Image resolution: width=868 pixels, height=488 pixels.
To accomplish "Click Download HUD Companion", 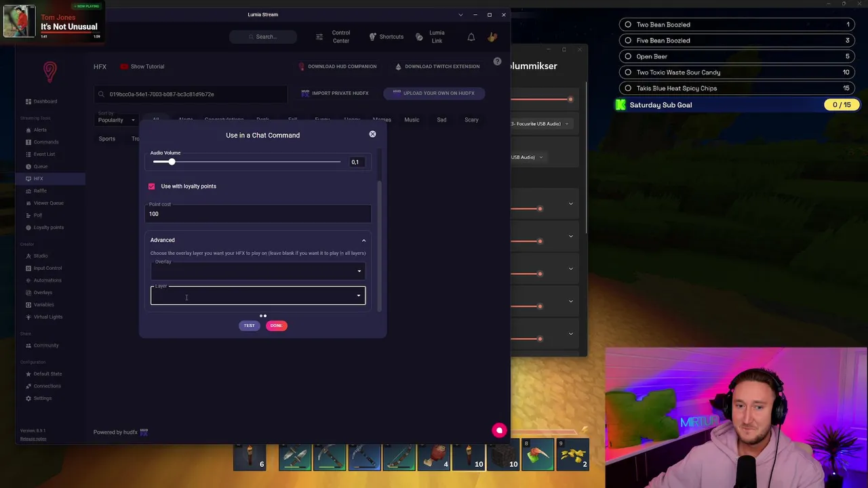I will coord(338,66).
